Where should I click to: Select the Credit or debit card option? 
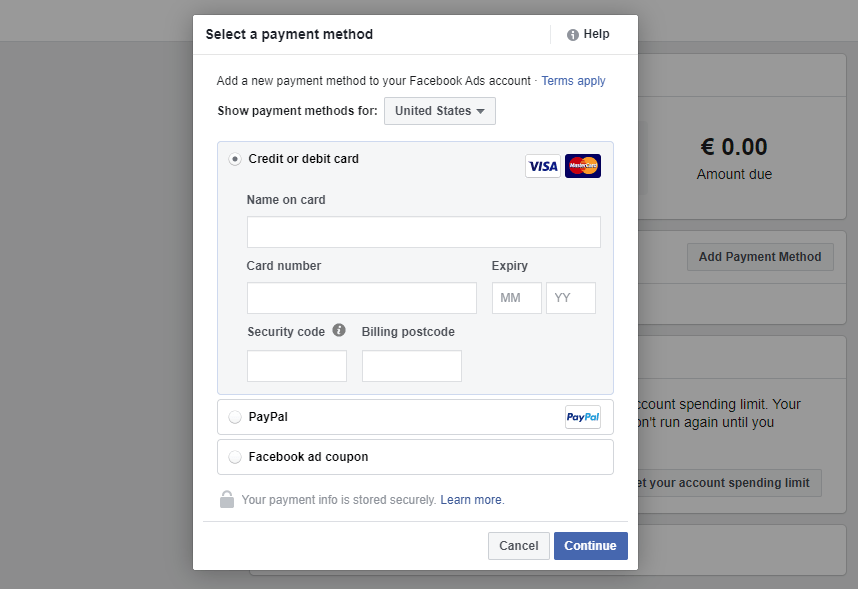pos(234,158)
